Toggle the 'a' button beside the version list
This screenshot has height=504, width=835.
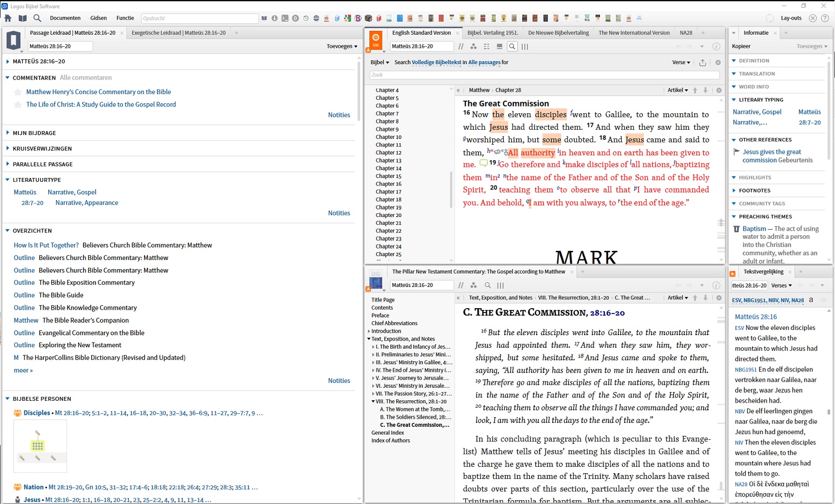[811, 300]
